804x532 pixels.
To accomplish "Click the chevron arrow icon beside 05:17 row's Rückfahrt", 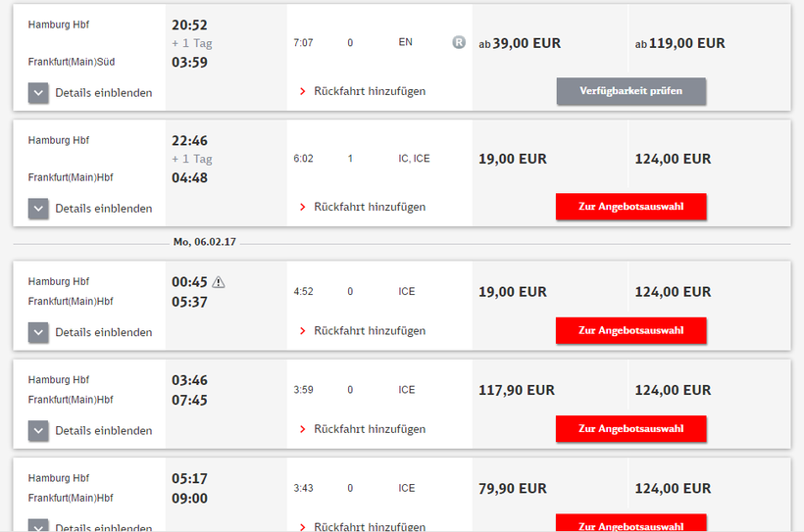I will pos(303,527).
